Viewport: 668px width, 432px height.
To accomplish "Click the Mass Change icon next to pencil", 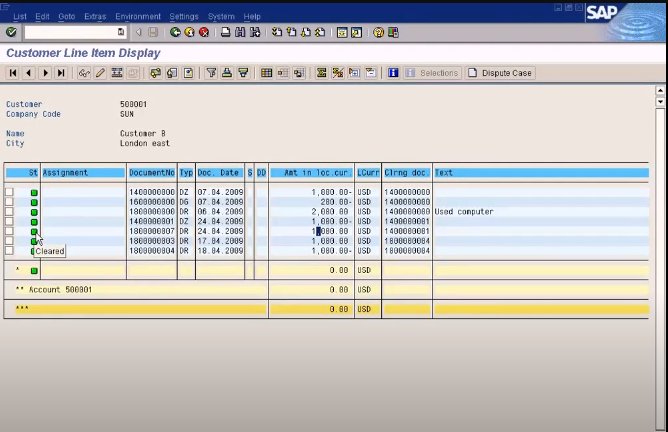I will pyautogui.click(x=117, y=73).
